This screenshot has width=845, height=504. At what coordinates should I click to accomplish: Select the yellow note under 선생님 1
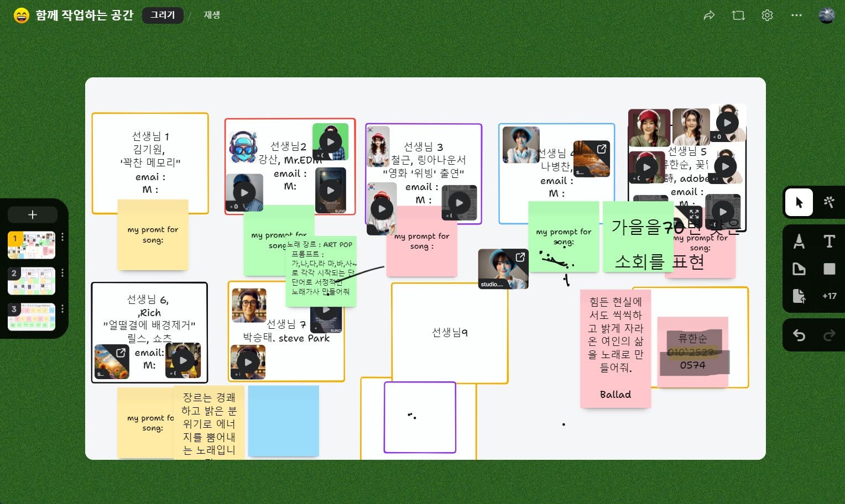[x=153, y=235]
